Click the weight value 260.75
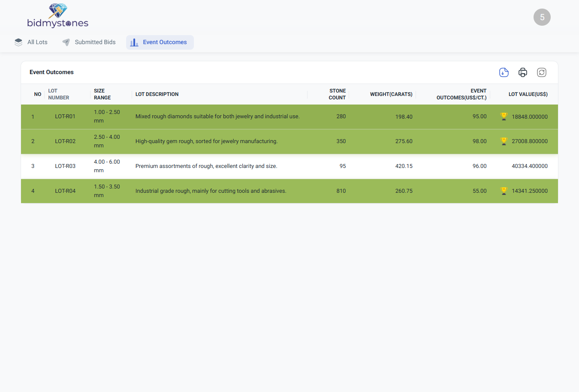579x392 pixels. pos(404,191)
